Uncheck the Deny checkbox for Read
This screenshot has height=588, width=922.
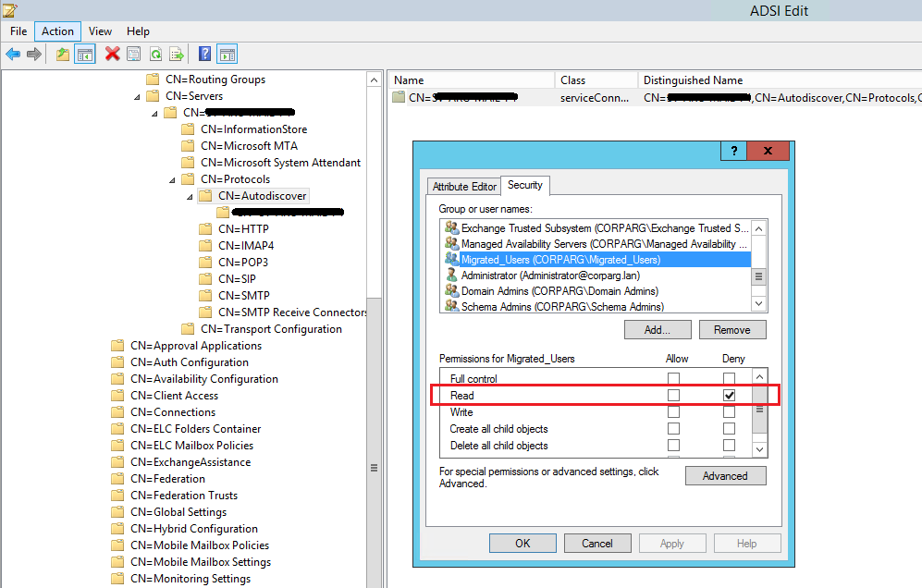pyautogui.click(x=730, y=396)
